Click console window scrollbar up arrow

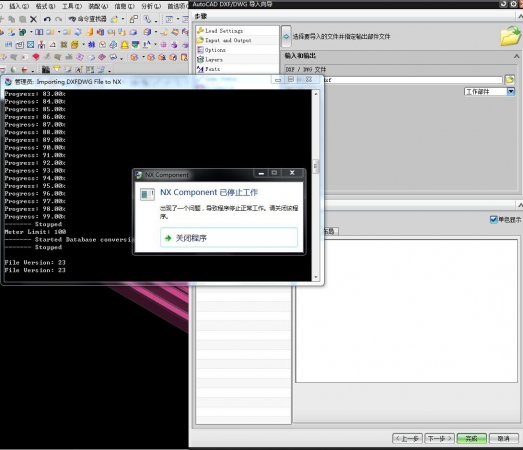(x=316, y=94)
